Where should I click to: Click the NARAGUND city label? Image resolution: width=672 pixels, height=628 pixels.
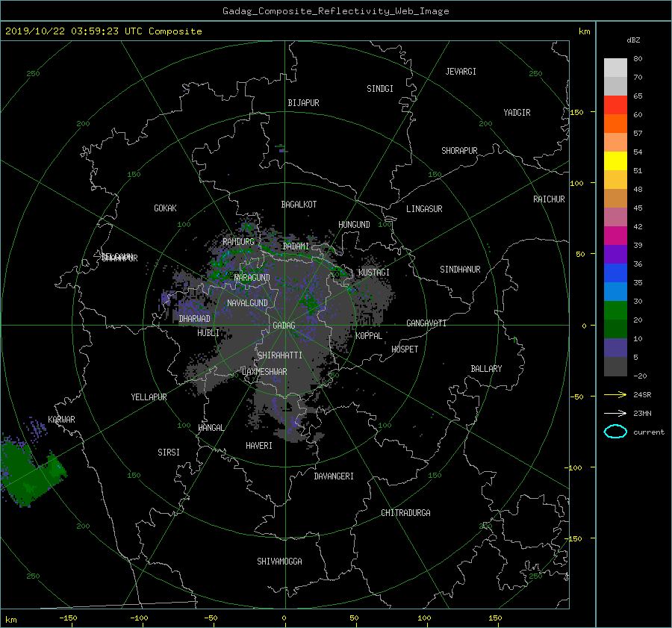[252, 277]
